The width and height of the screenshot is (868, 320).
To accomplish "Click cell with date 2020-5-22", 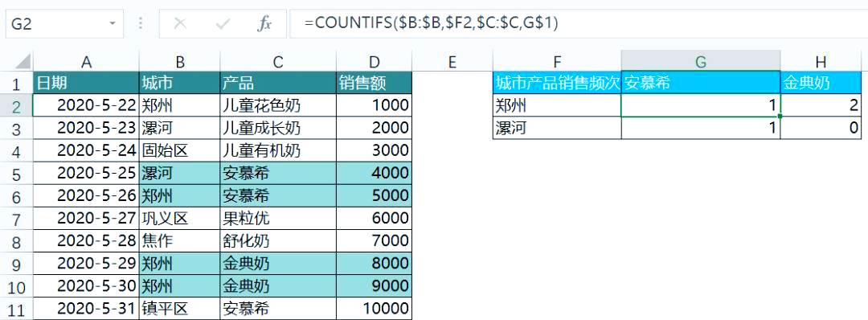I will [86, 106].
